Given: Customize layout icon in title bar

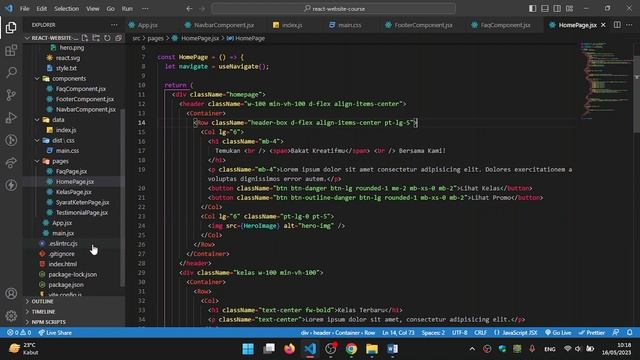Looking at the screenshot, I should tap(569, 9).
